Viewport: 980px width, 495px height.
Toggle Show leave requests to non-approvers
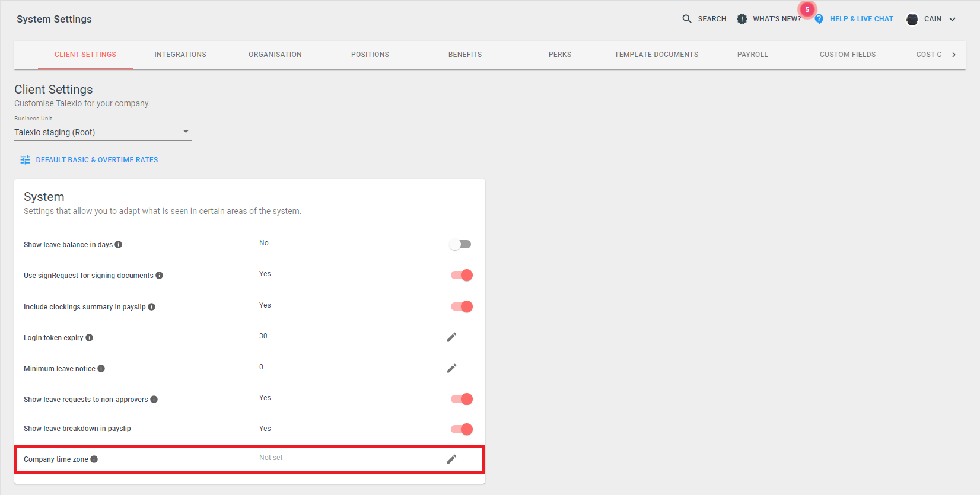(x=462, y=399)
